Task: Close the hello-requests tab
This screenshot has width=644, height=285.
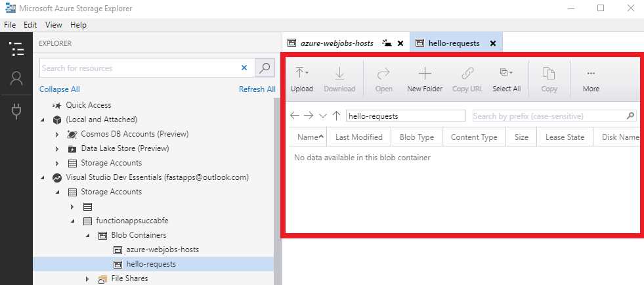Action: pyautogui.click(x=493, y=43)
